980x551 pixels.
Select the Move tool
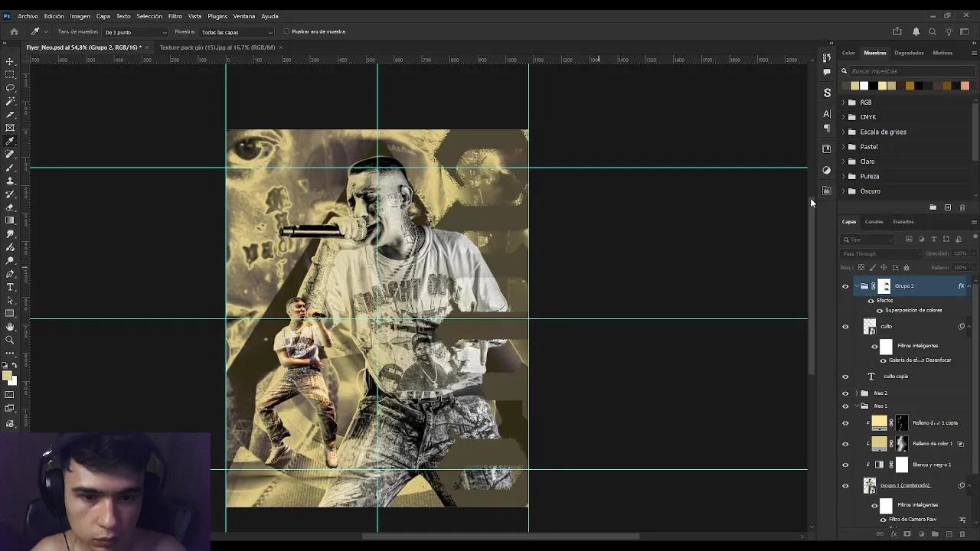coord(10,61)
